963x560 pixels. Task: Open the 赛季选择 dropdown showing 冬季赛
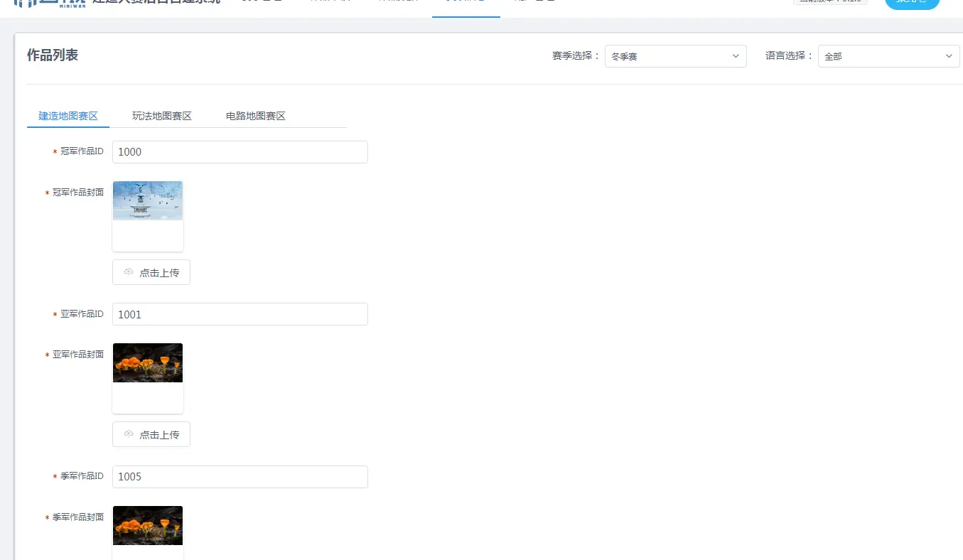click(675, 56)
